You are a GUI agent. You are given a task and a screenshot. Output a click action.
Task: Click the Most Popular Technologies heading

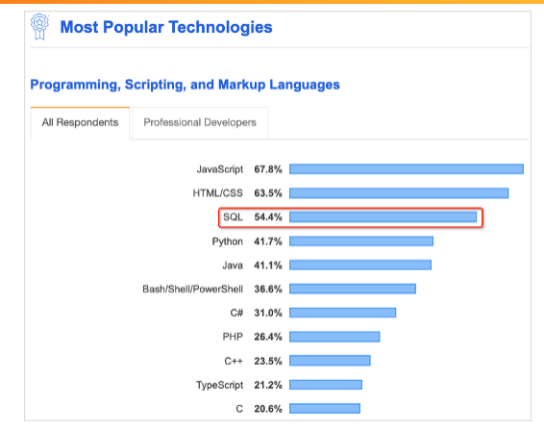[166, 27]
